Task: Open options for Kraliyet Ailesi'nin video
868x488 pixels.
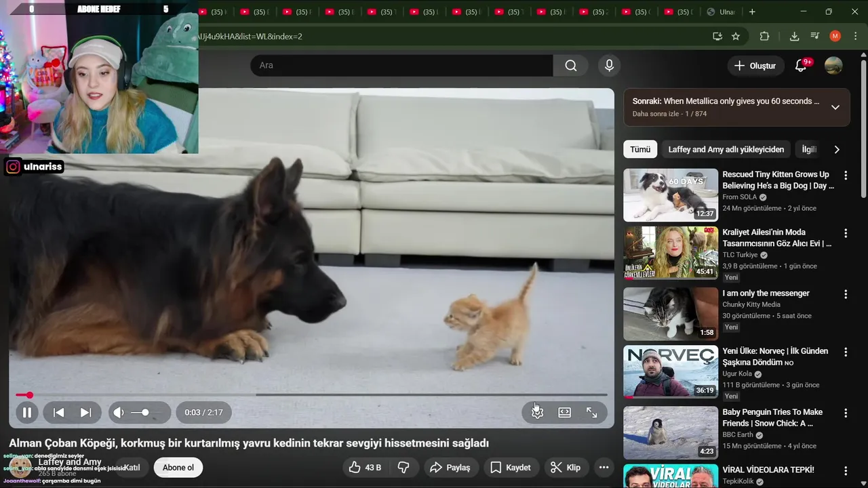Action: 845,233
